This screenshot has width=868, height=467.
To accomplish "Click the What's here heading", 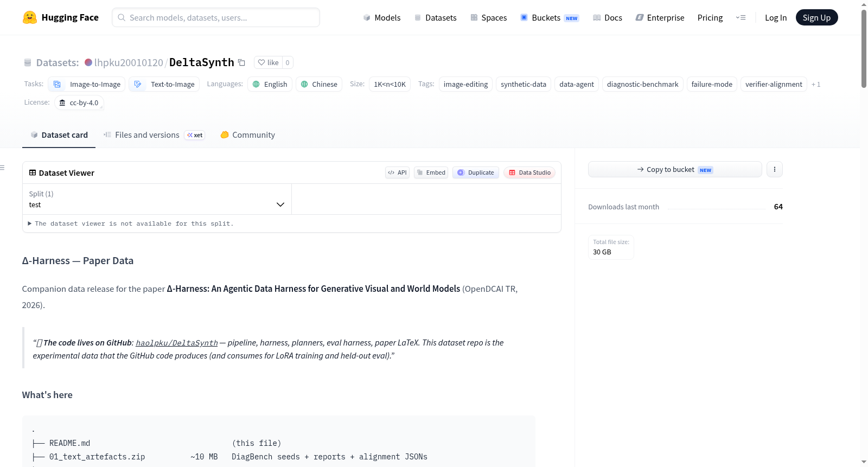I will 47,395.
